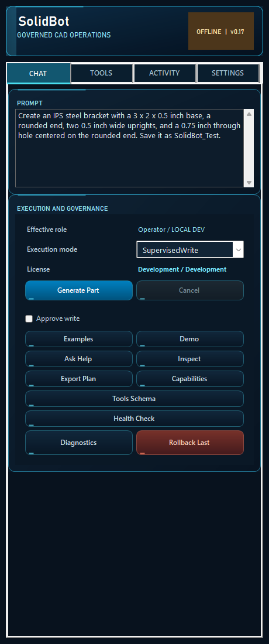Image resolution: width=269 pixels, height=644 pixels.
Task: Click the GOVERNED CAD OPERATIONS subtitle
Action: coord(64,35)
